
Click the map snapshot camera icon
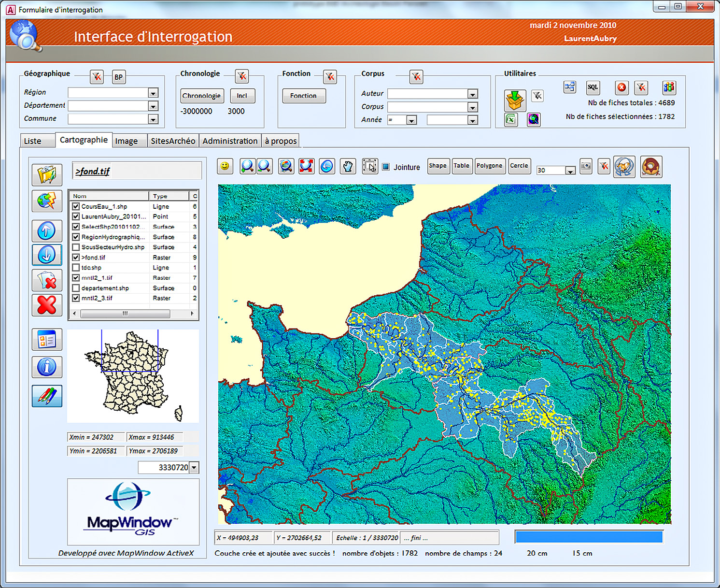[x=586, y=166]
